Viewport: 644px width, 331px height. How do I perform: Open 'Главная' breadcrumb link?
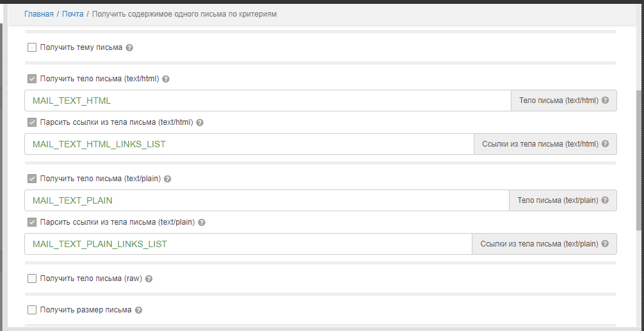tap(39, 13)
